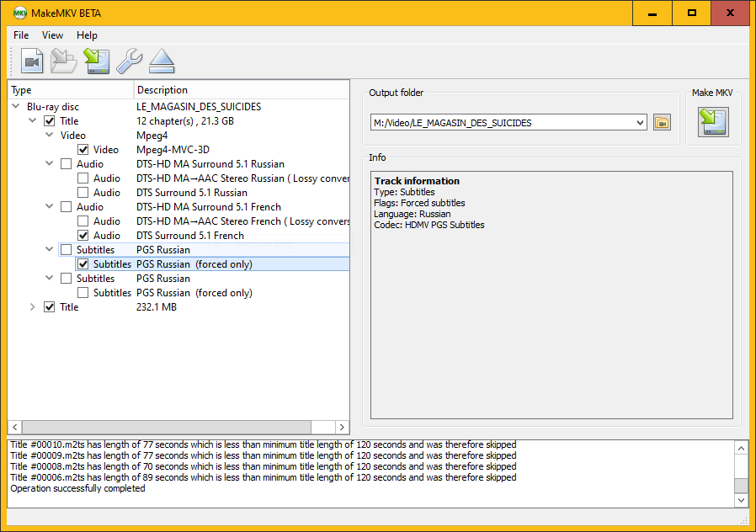Click the tree horizontal scrollbar thumb
The image size is (756, 532).
[167, 427]
